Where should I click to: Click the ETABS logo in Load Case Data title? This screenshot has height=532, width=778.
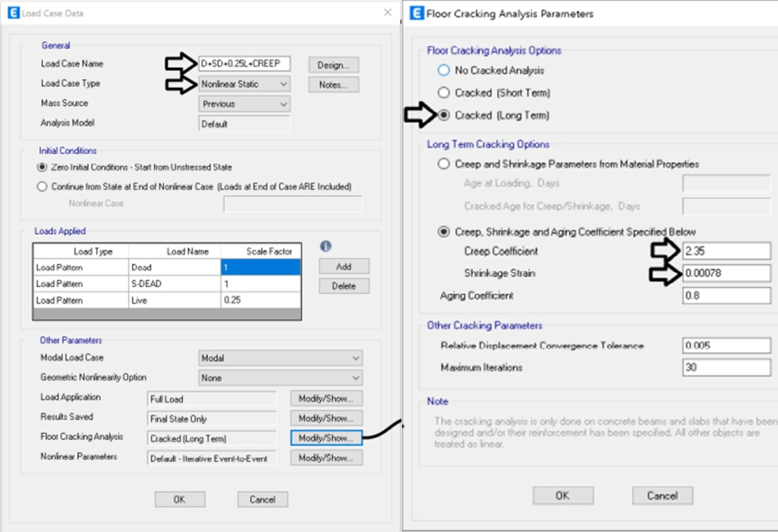(13, 13)
